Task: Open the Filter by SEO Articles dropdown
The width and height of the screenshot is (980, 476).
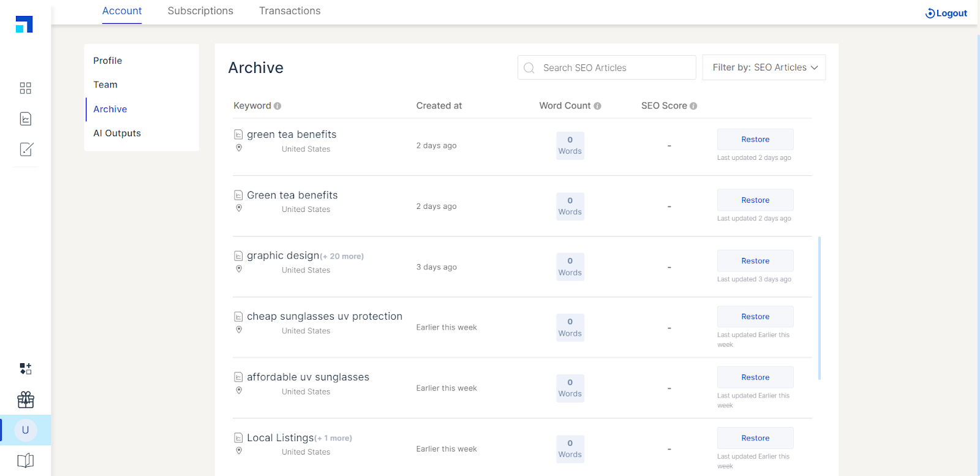Action: pos(764,67)
